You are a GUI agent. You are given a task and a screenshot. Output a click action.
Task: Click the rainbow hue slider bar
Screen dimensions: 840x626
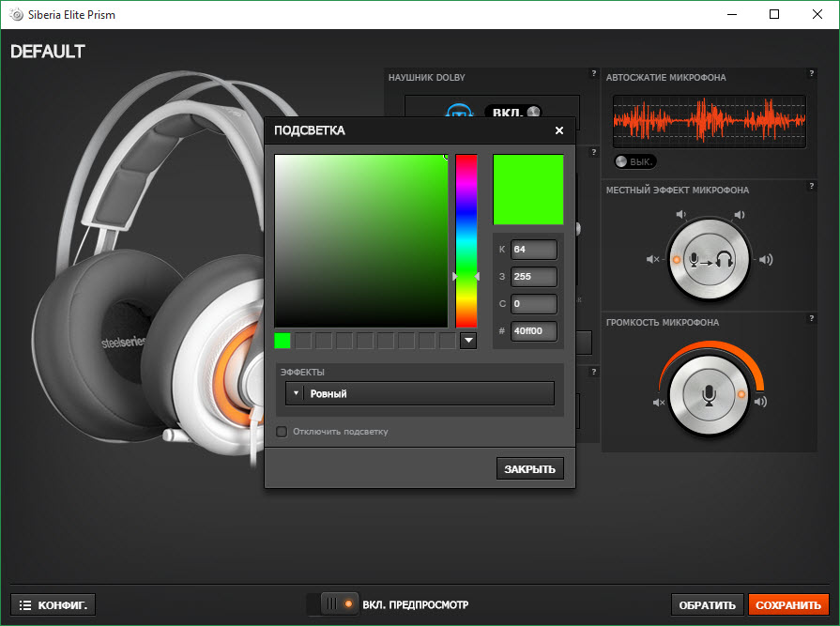(466, 241)
